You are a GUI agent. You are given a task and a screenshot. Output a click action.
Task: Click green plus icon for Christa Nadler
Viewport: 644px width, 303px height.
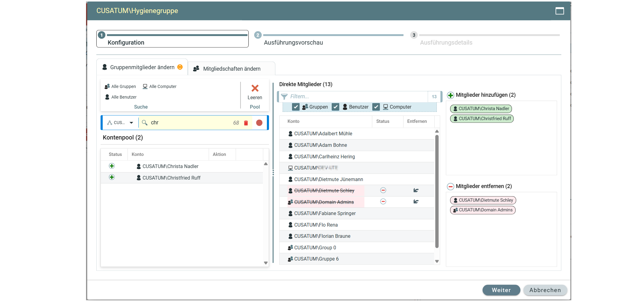[112, 166]
